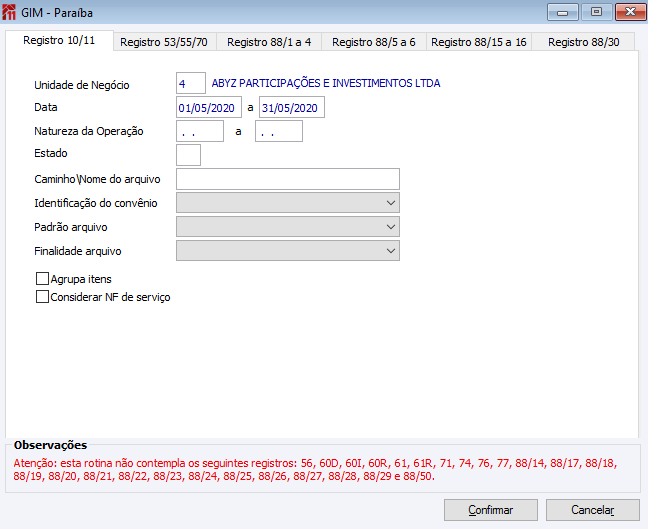Click the Unidade de Negócio label

point(82,85)
